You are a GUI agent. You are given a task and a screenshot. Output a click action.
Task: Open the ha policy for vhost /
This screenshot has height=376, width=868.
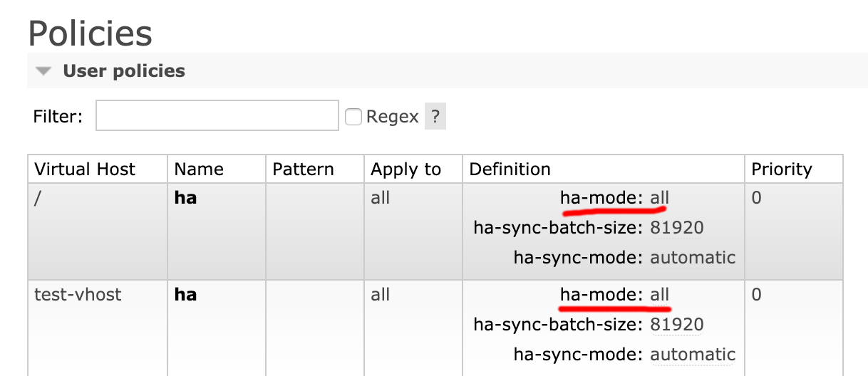click(x=185, y=198)
